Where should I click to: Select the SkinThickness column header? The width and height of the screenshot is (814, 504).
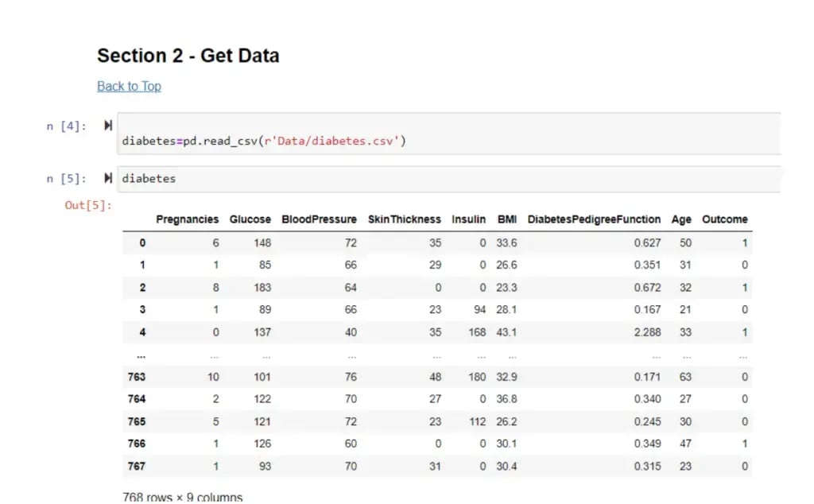click(404, 219)
